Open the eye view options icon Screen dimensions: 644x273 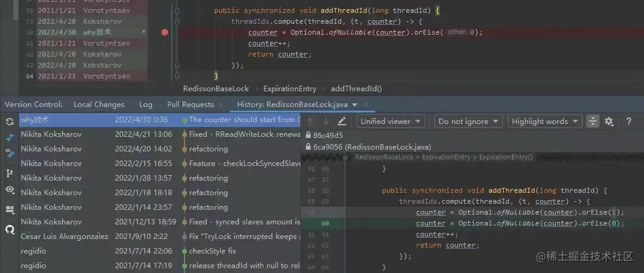tap(10, 190)
